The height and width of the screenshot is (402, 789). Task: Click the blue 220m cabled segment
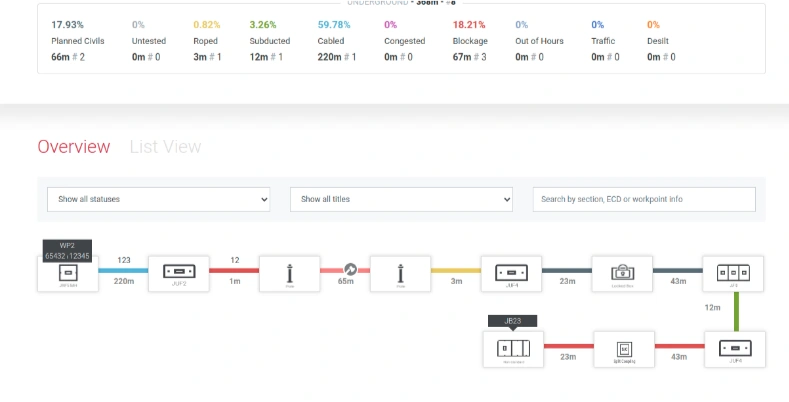[x=124, y=270]
